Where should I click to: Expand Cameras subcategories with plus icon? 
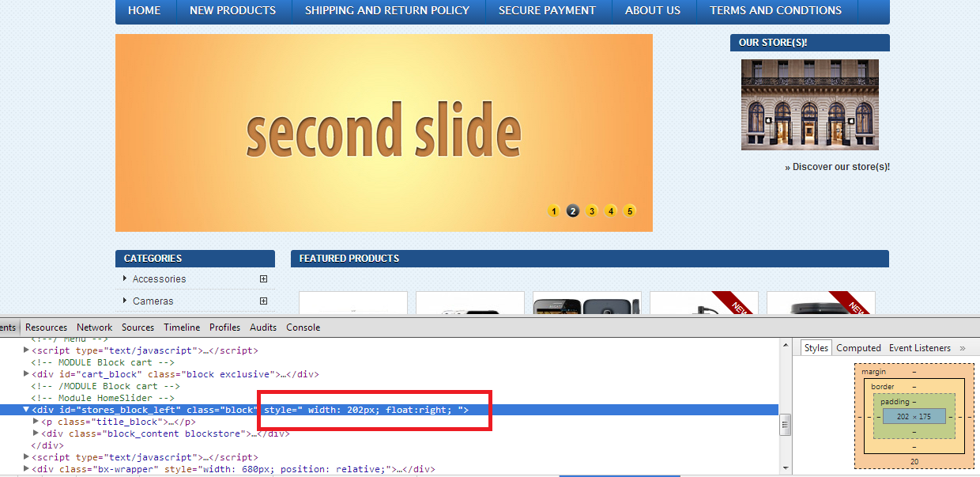coord(264,301)
